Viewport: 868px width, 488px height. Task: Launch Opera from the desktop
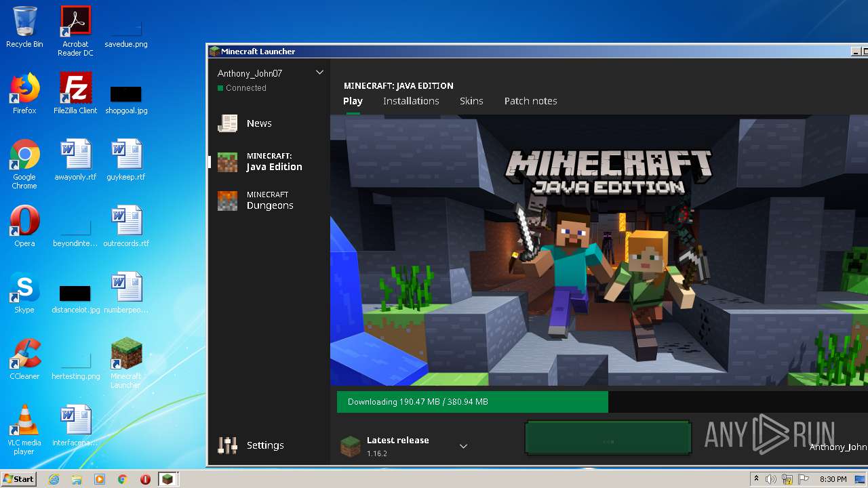pyautogui.click(x=24, y=226)
